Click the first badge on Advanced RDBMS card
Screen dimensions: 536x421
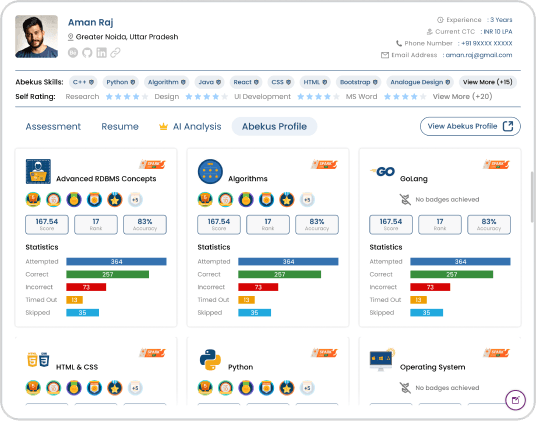click(33, 200)
